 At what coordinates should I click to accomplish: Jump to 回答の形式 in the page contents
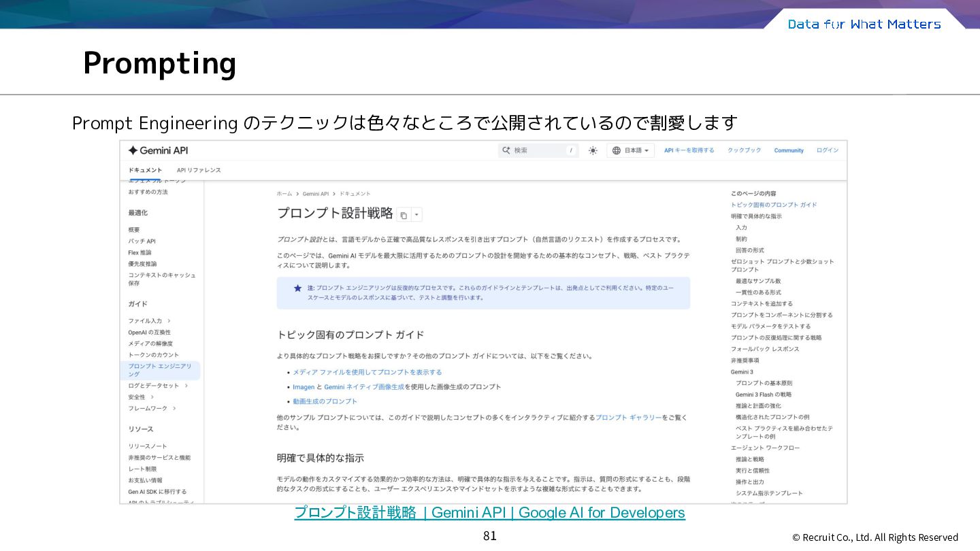click(749, 250)
